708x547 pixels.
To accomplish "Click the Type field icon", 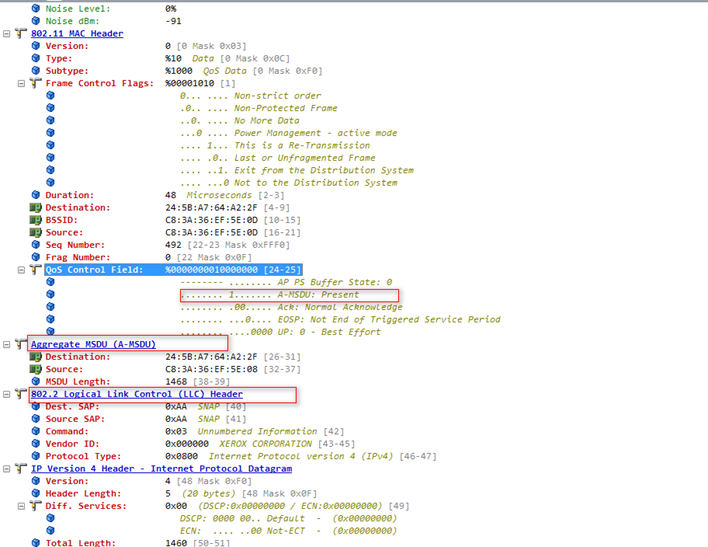I will (x=36, y=58).
